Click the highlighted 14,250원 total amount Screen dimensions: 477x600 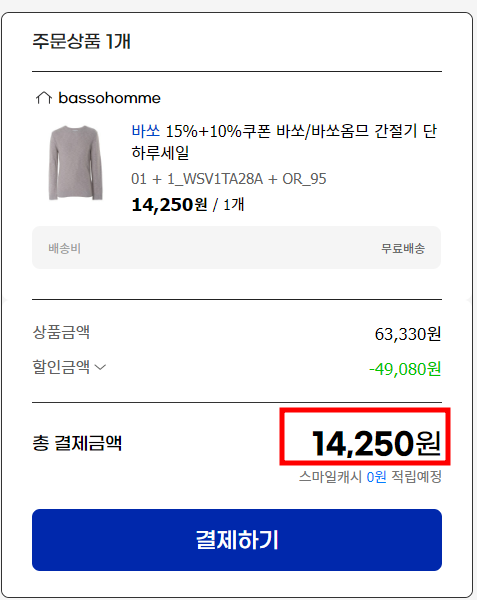click(x=376, y=443)
